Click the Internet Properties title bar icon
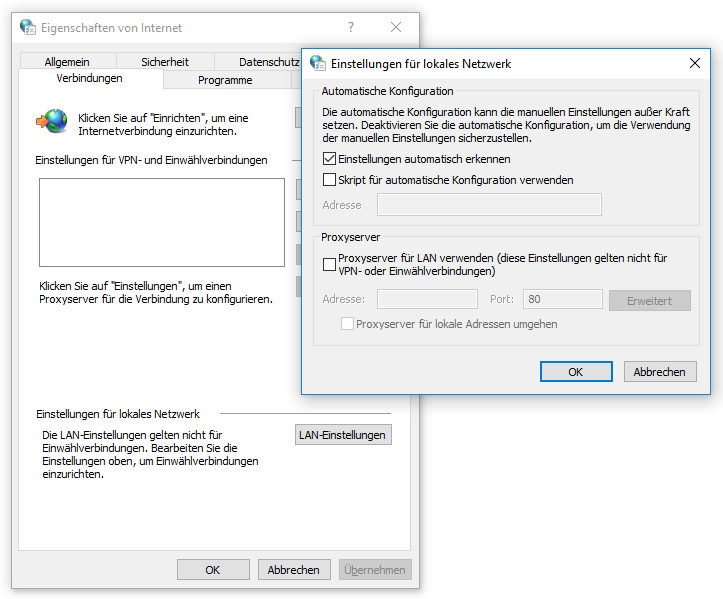The width and height of the screenshot is (723, 599). (x=28, y=27)
